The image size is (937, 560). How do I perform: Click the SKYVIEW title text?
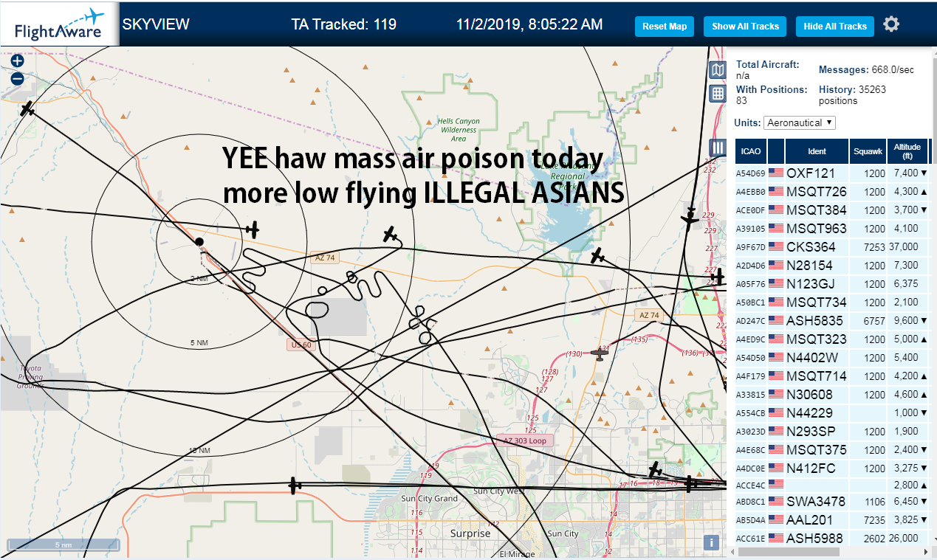(x=156, y=24)
